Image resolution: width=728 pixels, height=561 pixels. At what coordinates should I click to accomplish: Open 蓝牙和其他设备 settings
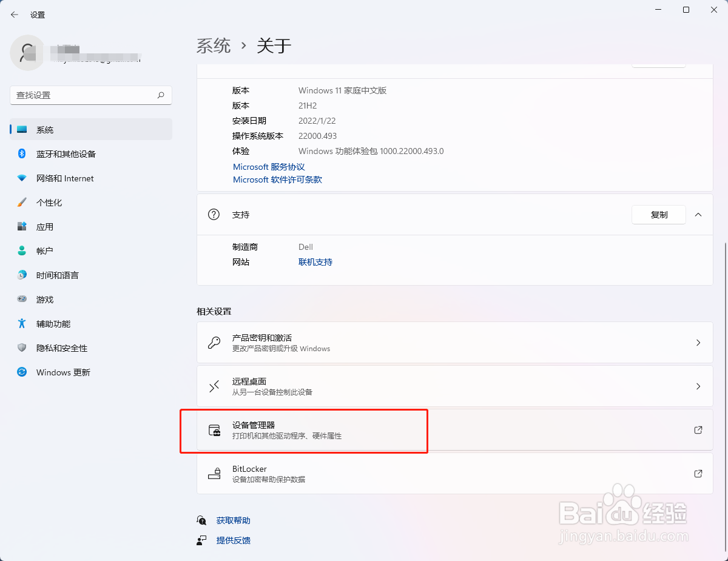(x=91, y=154)
